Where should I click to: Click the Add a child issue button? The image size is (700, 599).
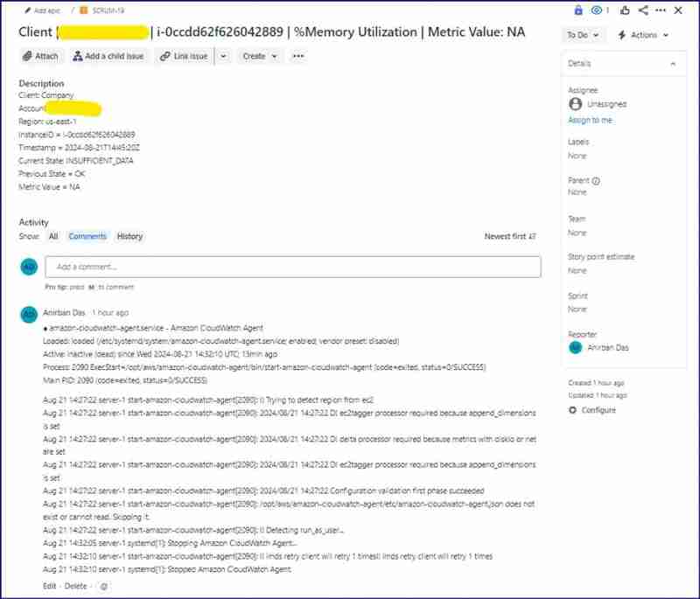(x=110, y=55)
